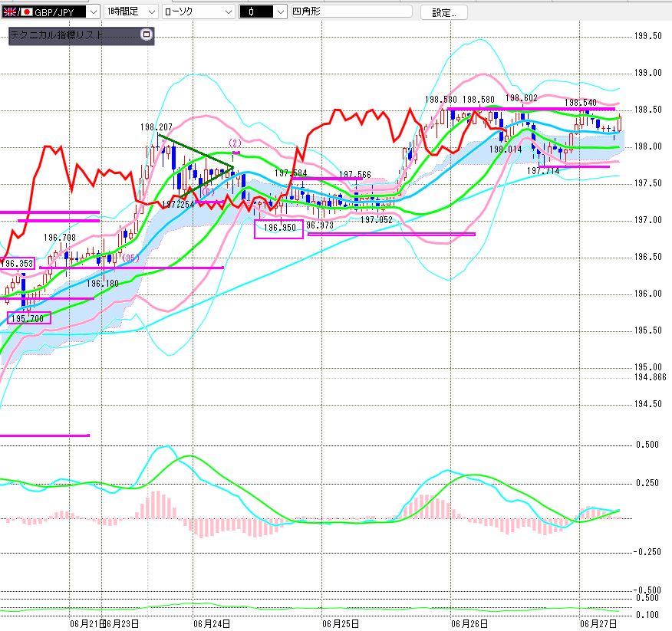Click the 196.180 price label
Viewport: 672px width, 631px height.
103,284
